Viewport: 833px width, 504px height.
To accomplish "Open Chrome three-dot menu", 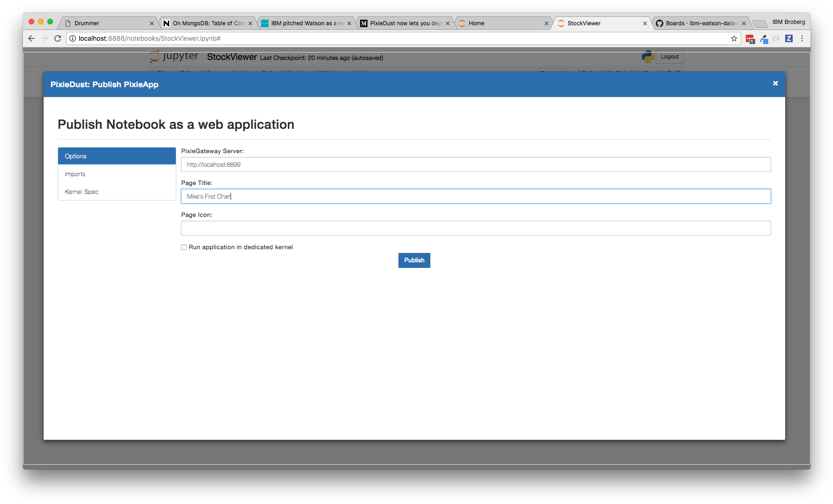I will [x=802, y=38].
